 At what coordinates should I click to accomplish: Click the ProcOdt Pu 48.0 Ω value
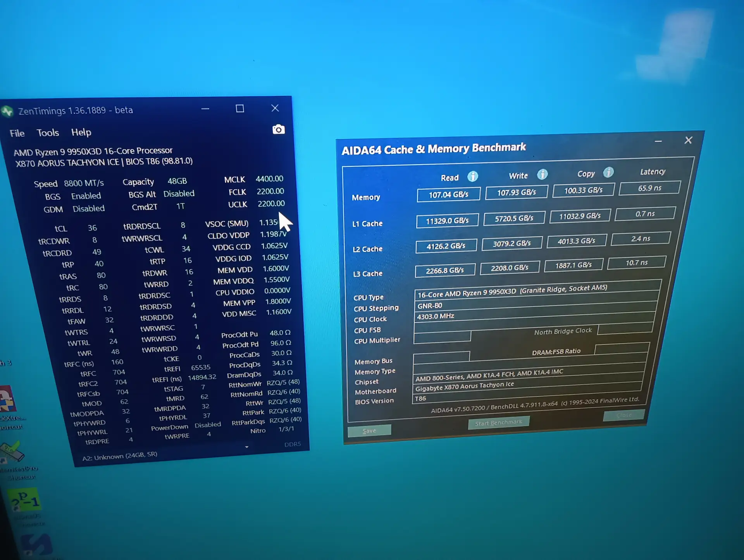pyautogui.click(x=280, y=333)
